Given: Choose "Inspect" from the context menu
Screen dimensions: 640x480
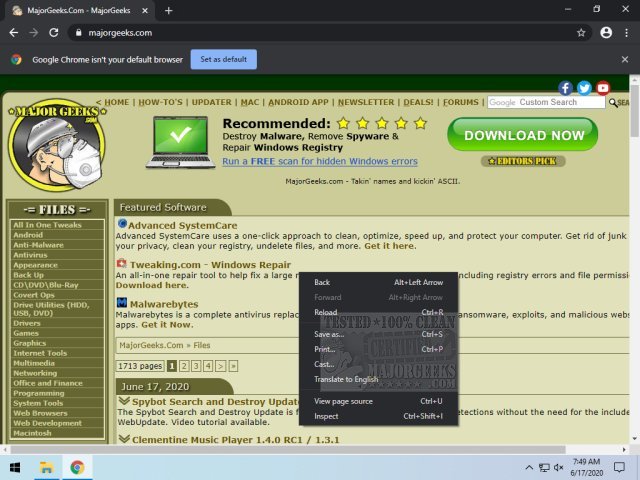Looking at the screenshot, I should pos(326,416).
